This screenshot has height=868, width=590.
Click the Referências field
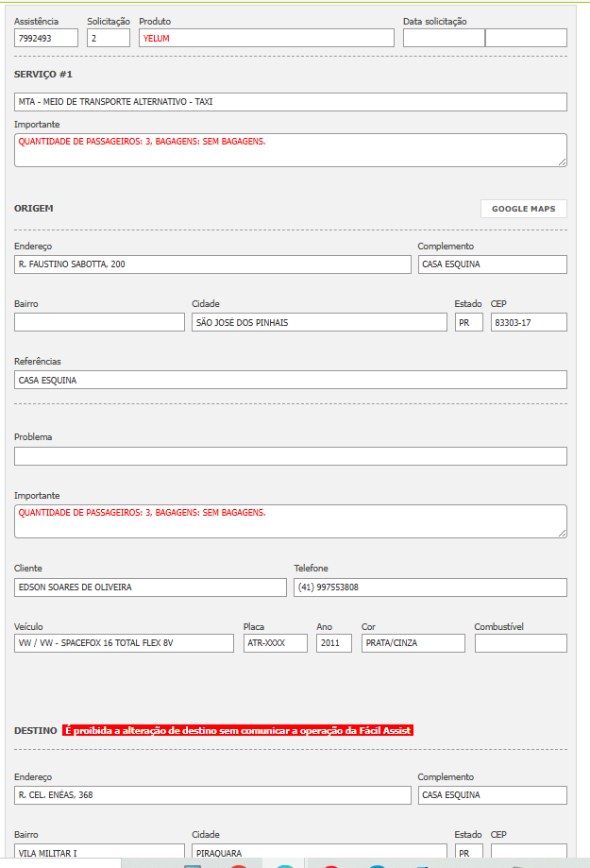coord(290,380)
